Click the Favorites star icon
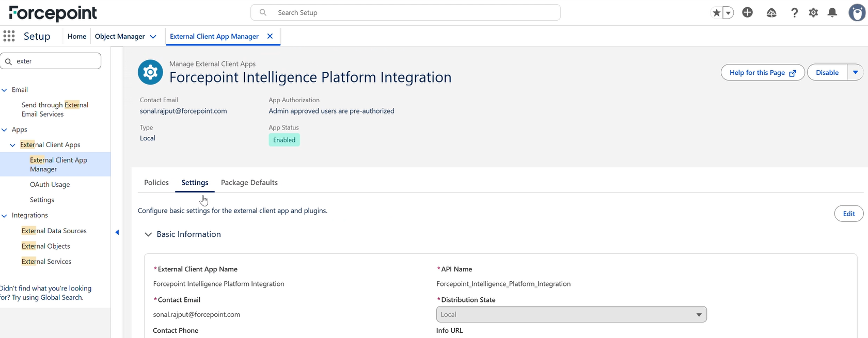 pos(716,13)
